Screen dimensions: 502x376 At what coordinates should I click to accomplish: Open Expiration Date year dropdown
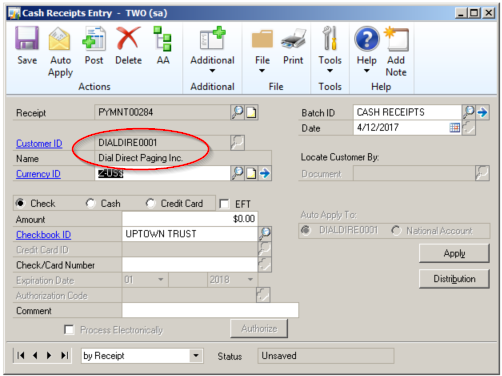pos(250,279)
